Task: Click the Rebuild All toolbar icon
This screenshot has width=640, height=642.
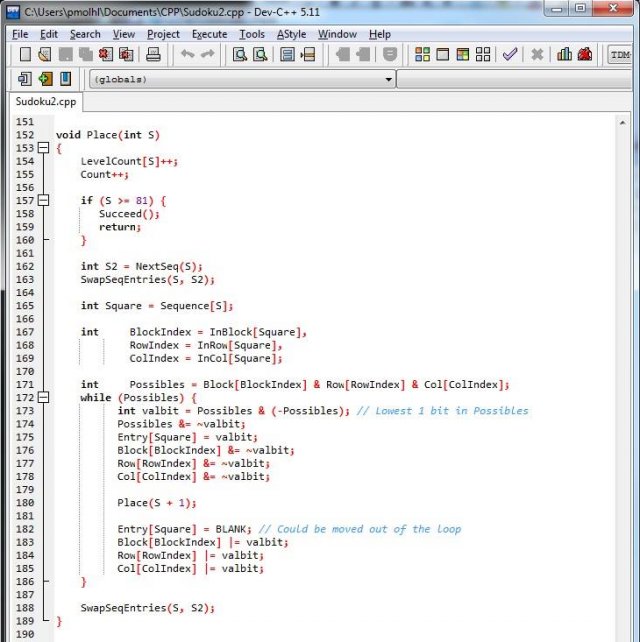Action: click(484, 55)
